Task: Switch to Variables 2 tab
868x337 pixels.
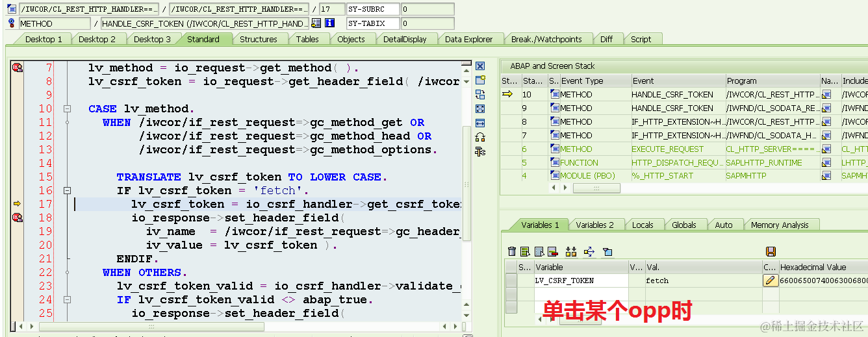Action: pos(594,225)
